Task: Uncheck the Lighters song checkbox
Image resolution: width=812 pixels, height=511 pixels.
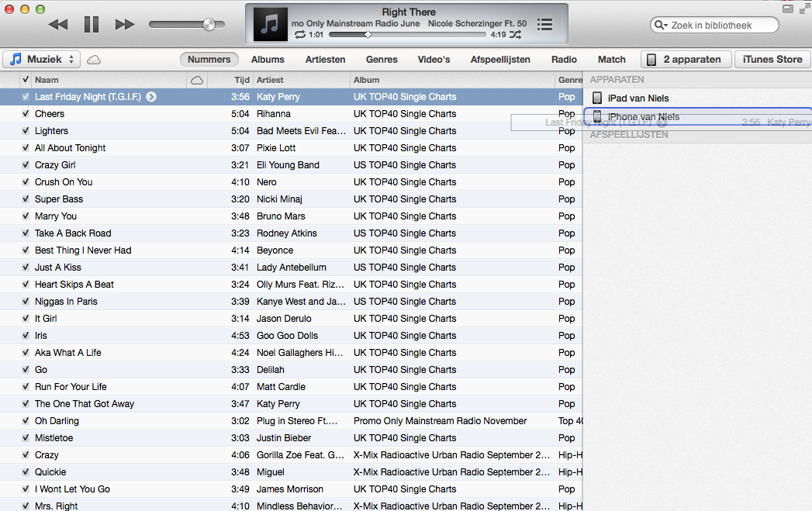Action: pos(26,131)
